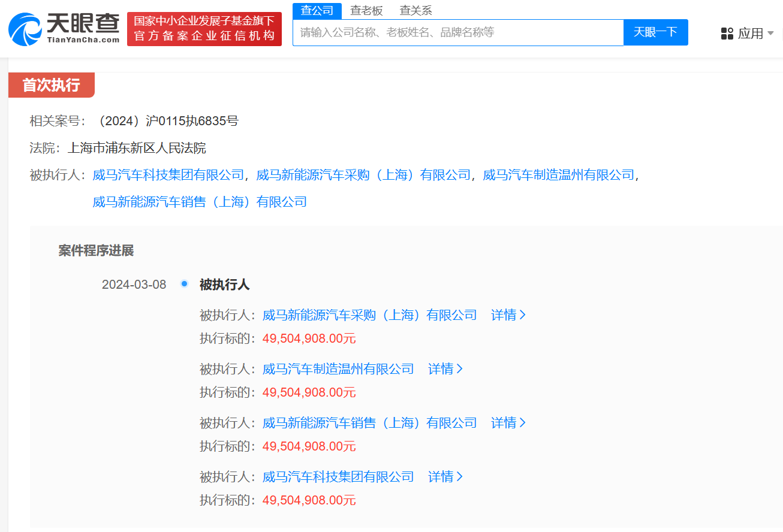The image size is (783, 532).
Task: Click 执行标的 amount under 威马汽车科技集团有限公司
Action: click(x=309, y=500)
